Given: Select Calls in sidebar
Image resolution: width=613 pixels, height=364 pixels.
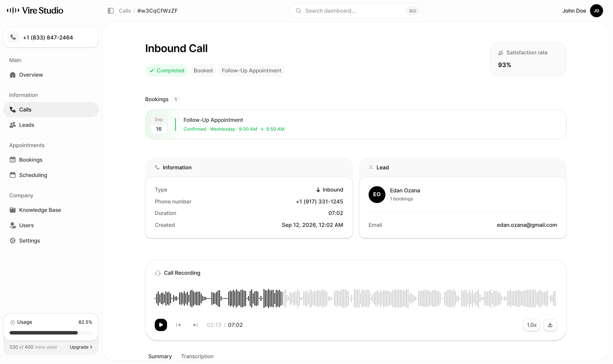Looking at the screenshot, I should 51,110.
